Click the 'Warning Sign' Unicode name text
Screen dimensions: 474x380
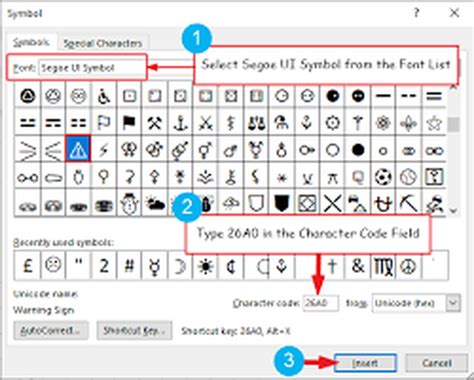[x=44, y=310]
